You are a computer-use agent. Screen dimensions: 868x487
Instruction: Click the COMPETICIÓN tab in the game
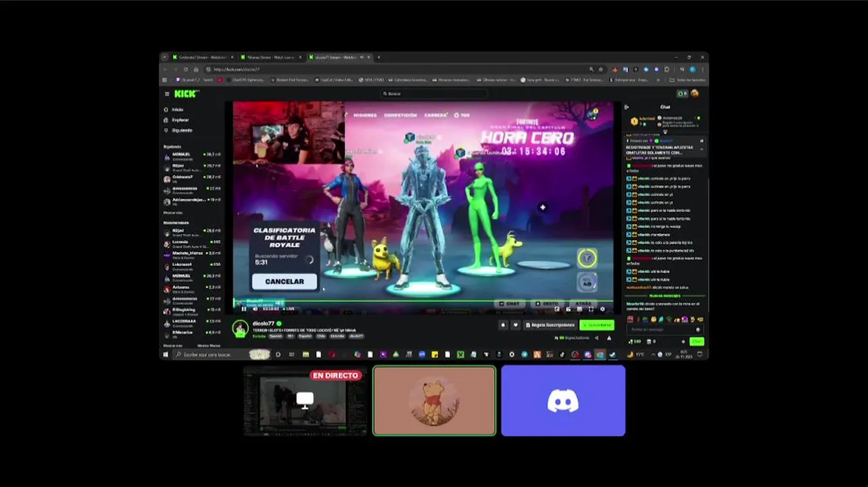[x=400, y=115]
